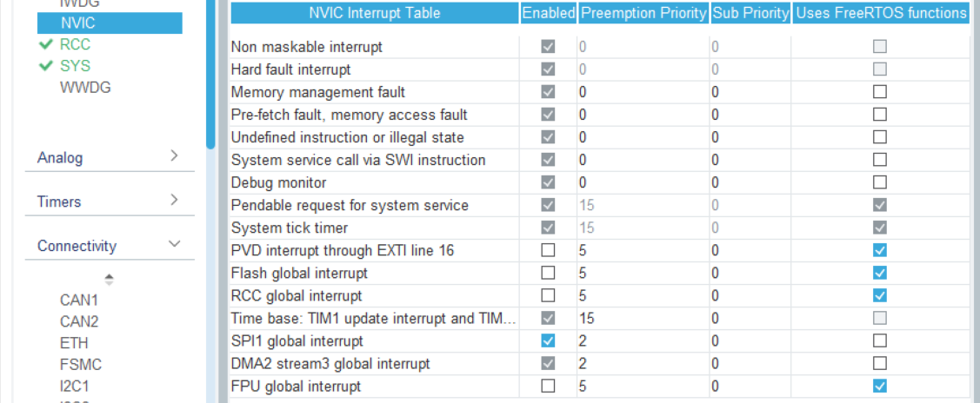Viewport: 980px width, 403px height.
Task: Disable the SPI1 global interrupt checkbox
Action: (548, 340)
